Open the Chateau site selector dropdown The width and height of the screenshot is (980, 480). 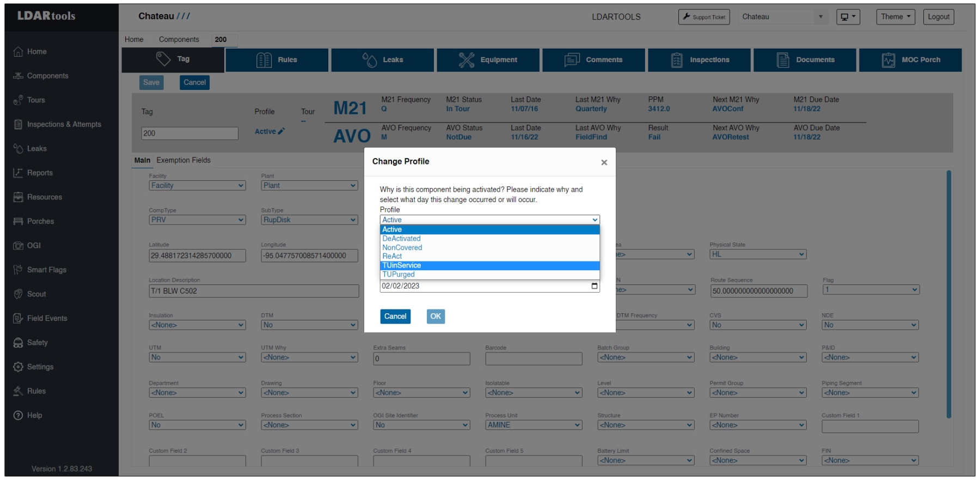pos(783,17)
